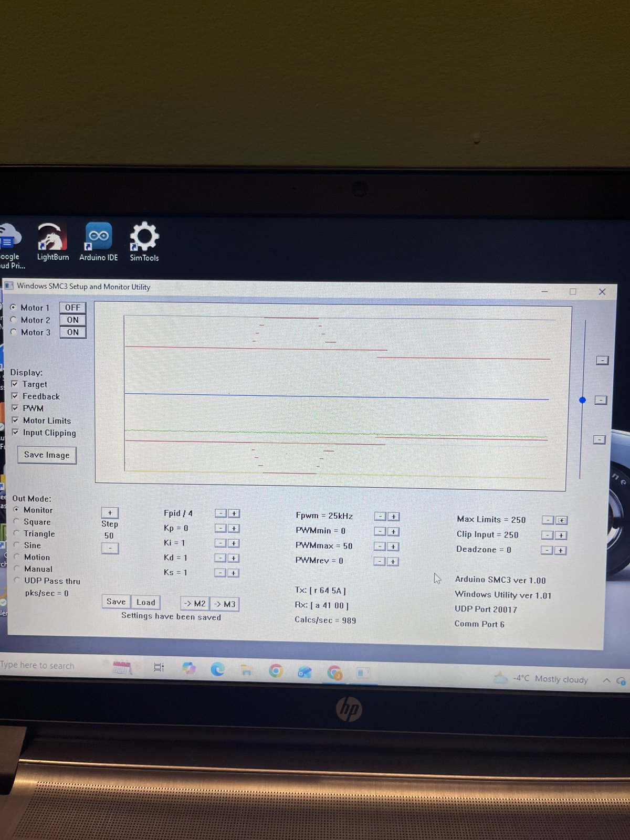This screenshot has width=630, height=840.
Task: Click the blue target slider handle
Action: [582, 400]
